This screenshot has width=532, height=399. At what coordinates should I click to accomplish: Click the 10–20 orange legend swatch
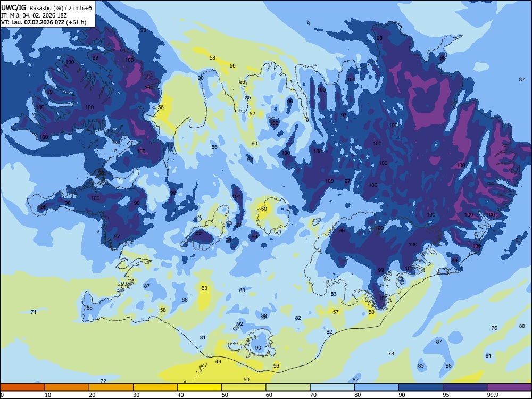pos(67,387)
